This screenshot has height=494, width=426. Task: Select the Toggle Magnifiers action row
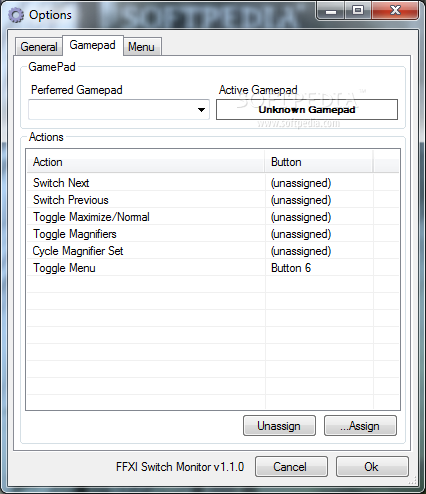pos(213,234)
